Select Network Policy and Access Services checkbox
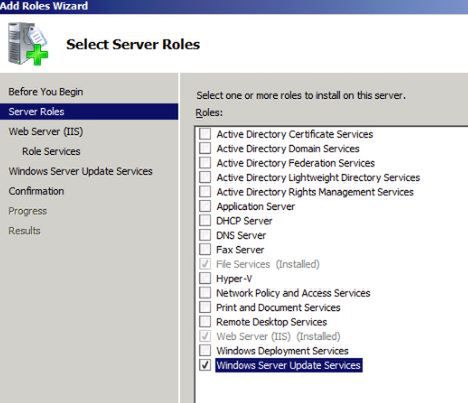Image resolution: width=468 pixels, height=403 pixels. coord(205,293)
